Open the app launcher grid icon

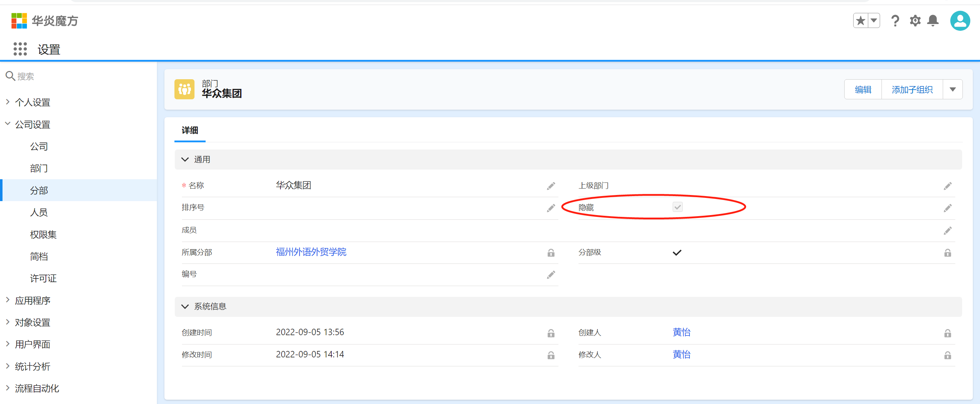(x=20, y=49)
